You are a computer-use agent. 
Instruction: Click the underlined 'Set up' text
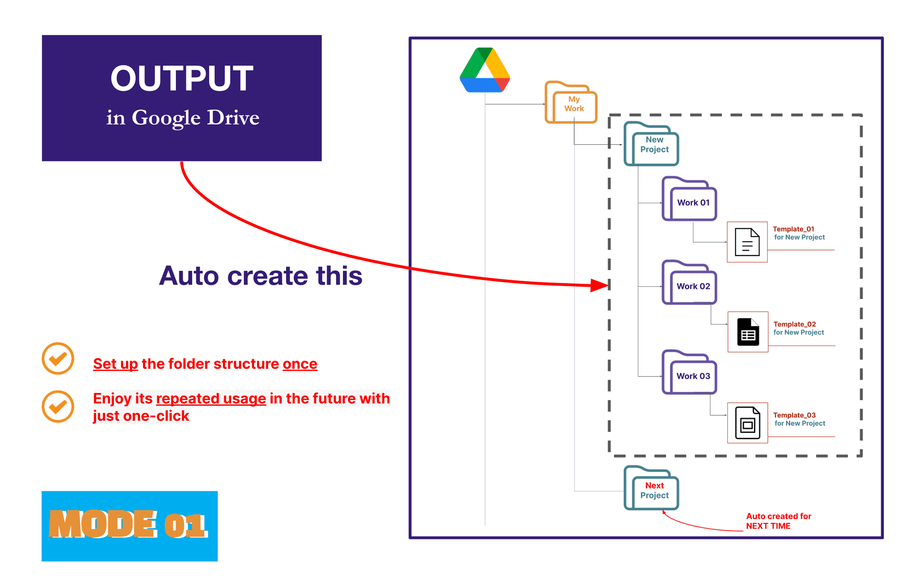[x=115, y=364]
